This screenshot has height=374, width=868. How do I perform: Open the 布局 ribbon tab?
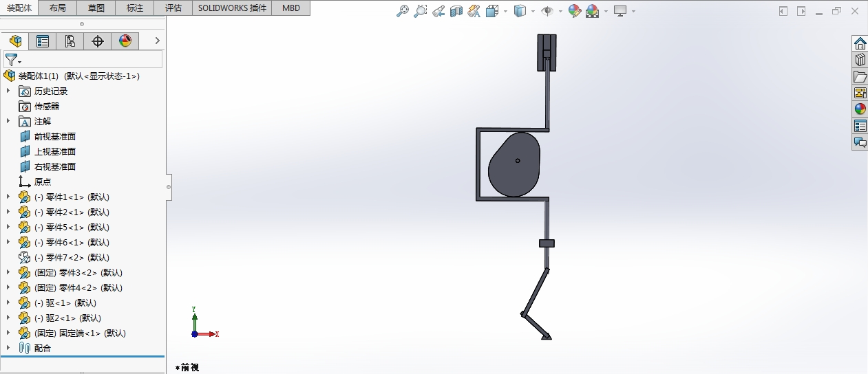59,8
